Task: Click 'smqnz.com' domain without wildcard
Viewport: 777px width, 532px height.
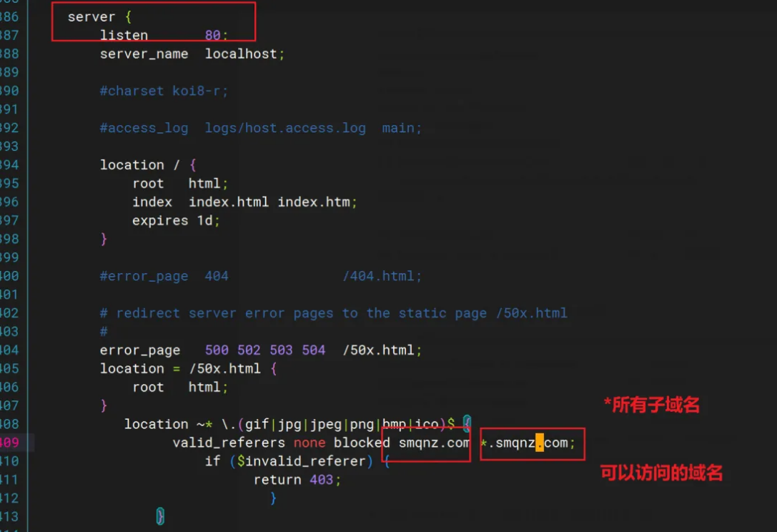Action: (435, 443)
